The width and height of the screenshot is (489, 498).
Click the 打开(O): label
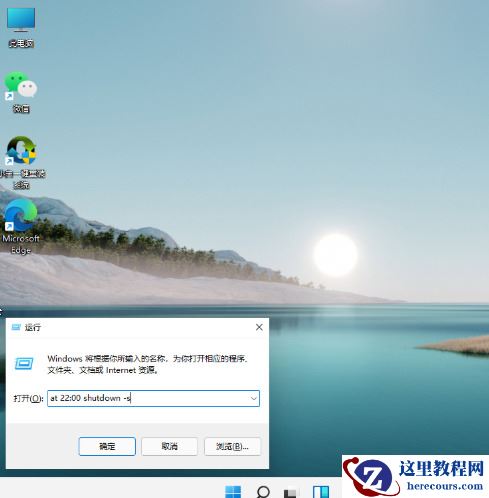[x=28, y=398]
